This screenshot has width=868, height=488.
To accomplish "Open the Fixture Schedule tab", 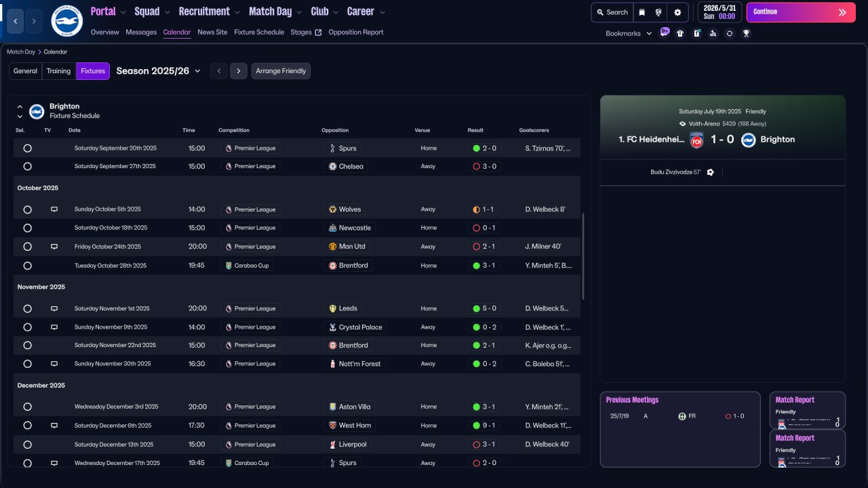I will pos(259,32).
